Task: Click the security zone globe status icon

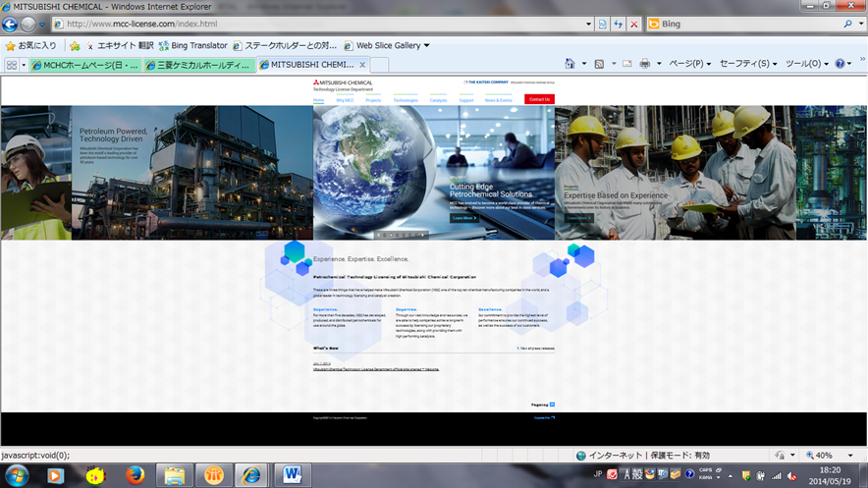Action: [x=580, y=456]
